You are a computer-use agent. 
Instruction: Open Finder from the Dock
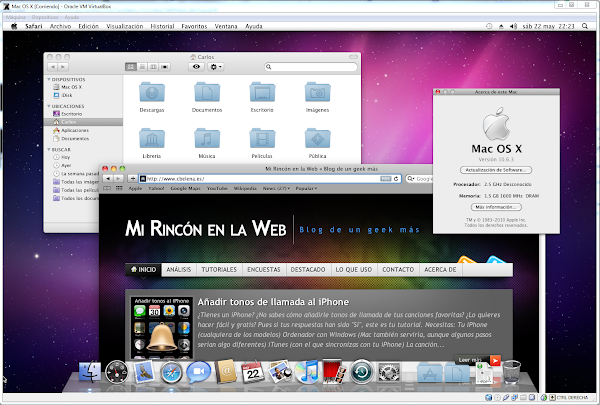point(87,373)
